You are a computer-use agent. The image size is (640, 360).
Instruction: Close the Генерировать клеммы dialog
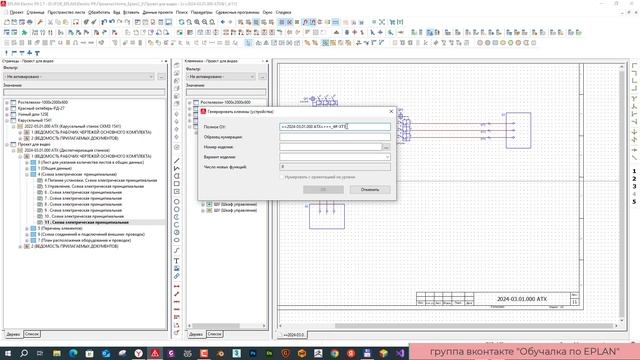coord(391,111)
